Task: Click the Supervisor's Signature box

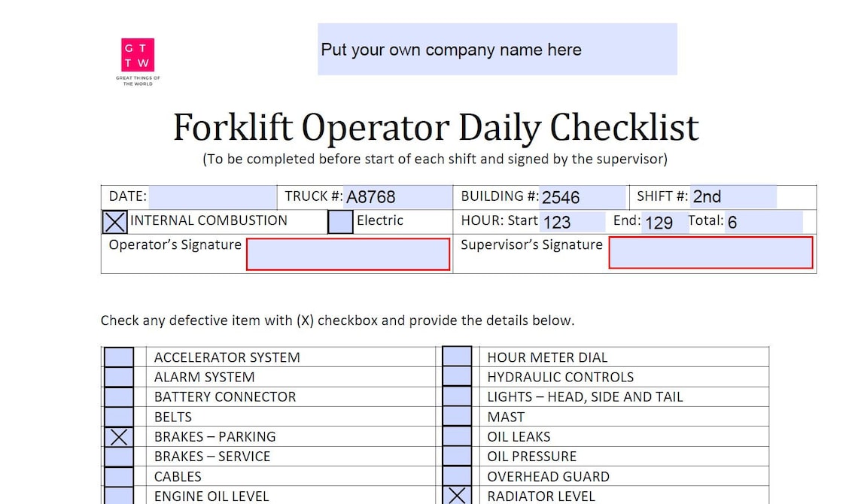Action: click(x=710, y=253)
